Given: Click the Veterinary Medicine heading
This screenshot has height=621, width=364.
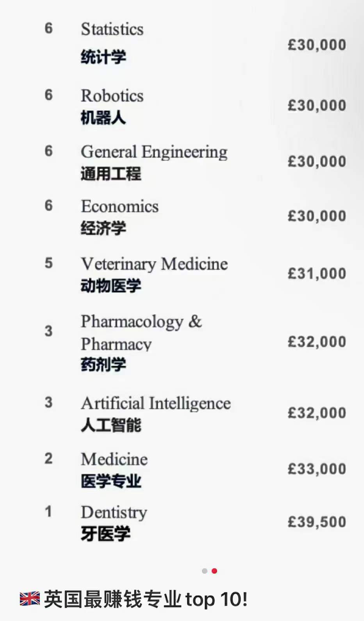Looking at the screenshot, I should pos(154,264).
